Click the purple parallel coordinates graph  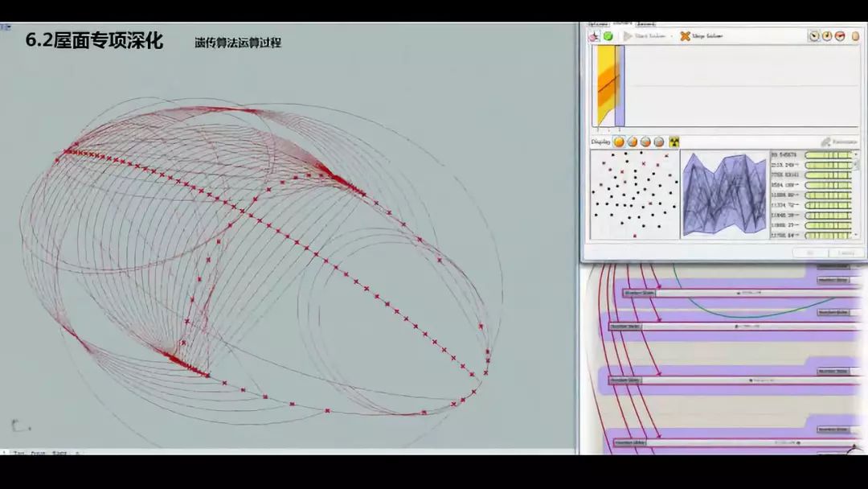pos(725,195)
